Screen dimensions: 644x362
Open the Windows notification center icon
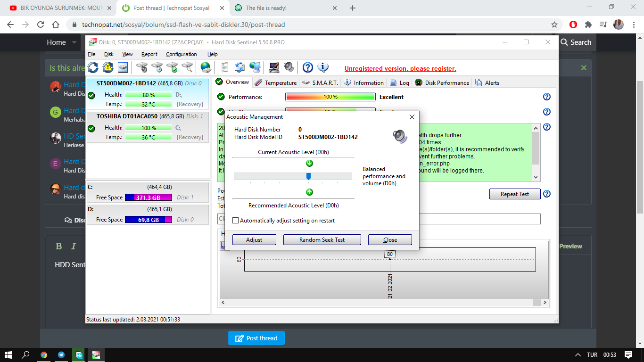(628, 355)
